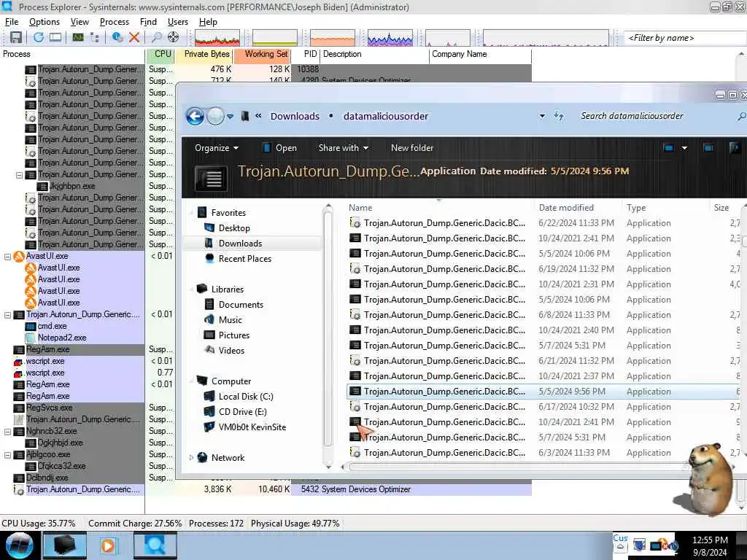The width and height of the screenshot is (747, 560).
Task: Click the search magnifier in Explorer
Action: tap(741, 116)
